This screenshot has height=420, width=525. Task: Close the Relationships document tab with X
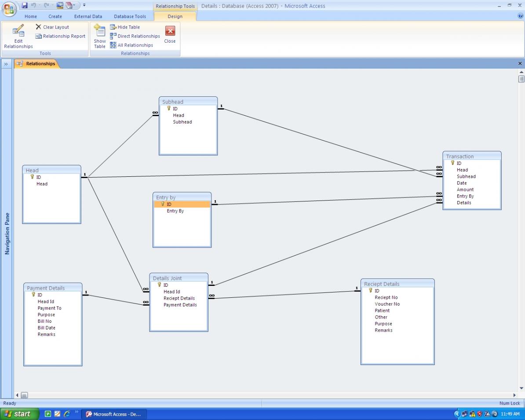coord(520,63)
